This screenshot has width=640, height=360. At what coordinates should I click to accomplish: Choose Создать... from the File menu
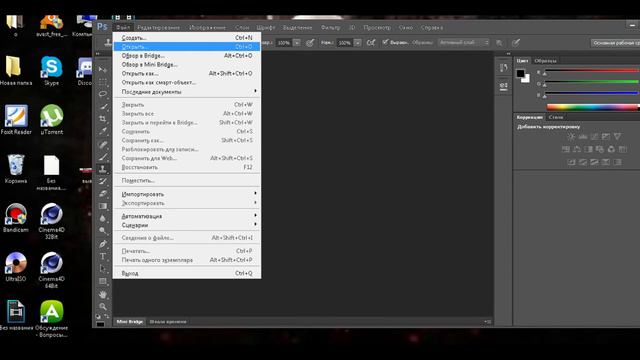187,38
